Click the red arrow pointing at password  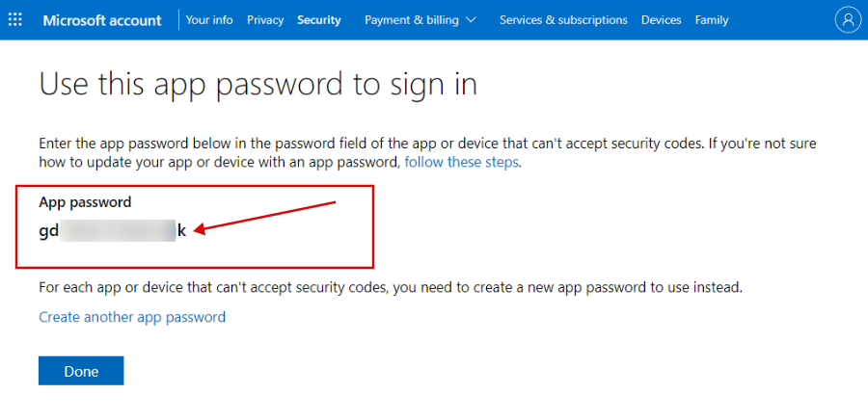[265, 218]
